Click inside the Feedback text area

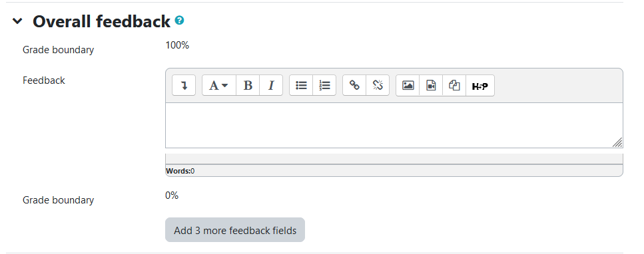tap(394, 125)
